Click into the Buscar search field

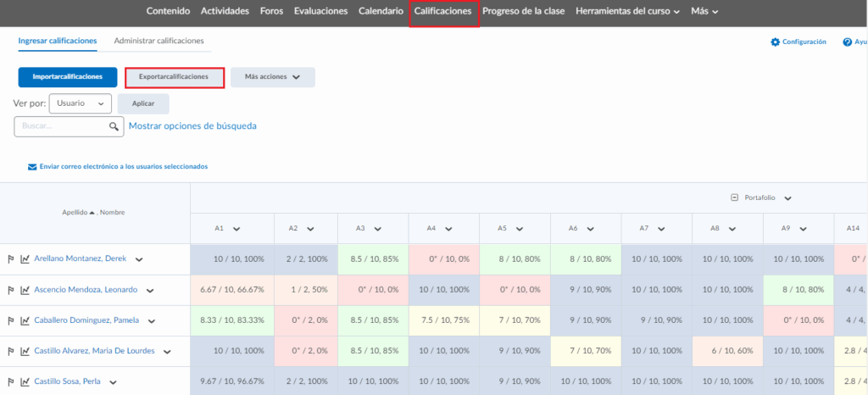pyautogui.click(x=61, y=126)
